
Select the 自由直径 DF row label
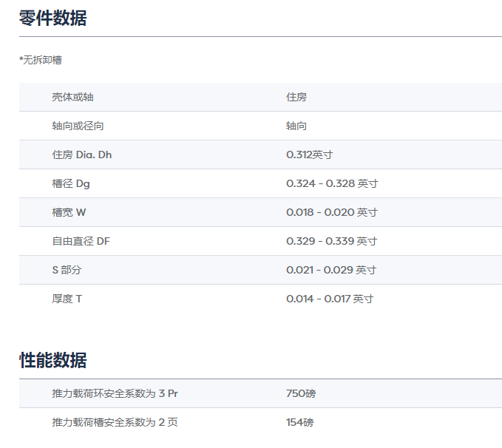81,241
